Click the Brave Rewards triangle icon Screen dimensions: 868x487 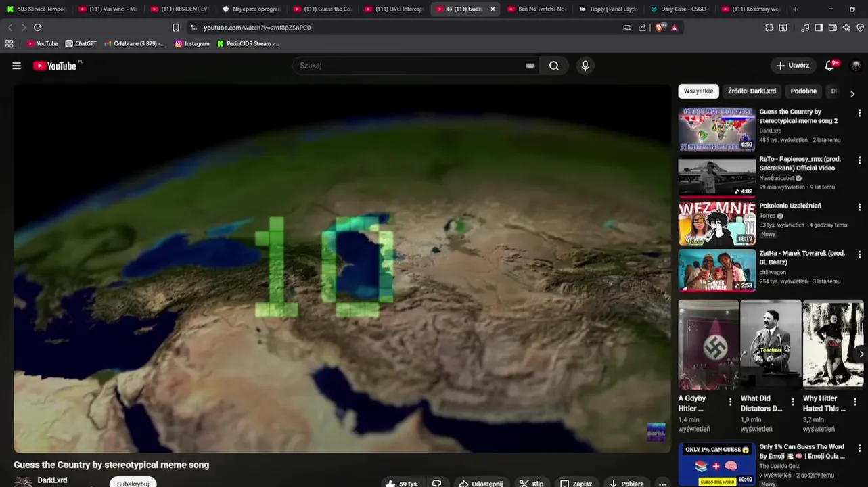coord(675,28)
